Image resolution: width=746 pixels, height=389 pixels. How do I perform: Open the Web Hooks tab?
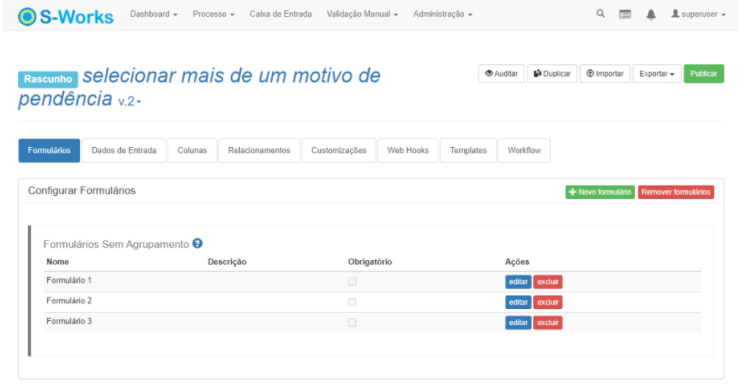point(408,150)
